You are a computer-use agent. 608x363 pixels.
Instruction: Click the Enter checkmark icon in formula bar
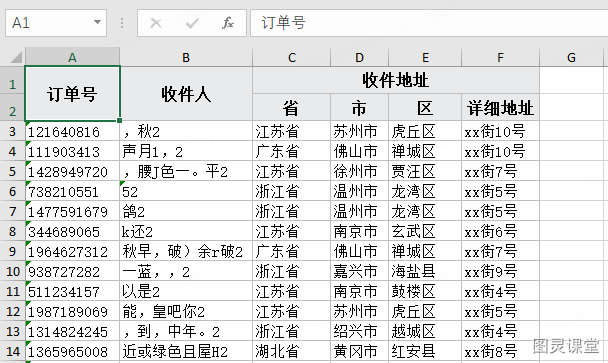[x=192, y=23]
